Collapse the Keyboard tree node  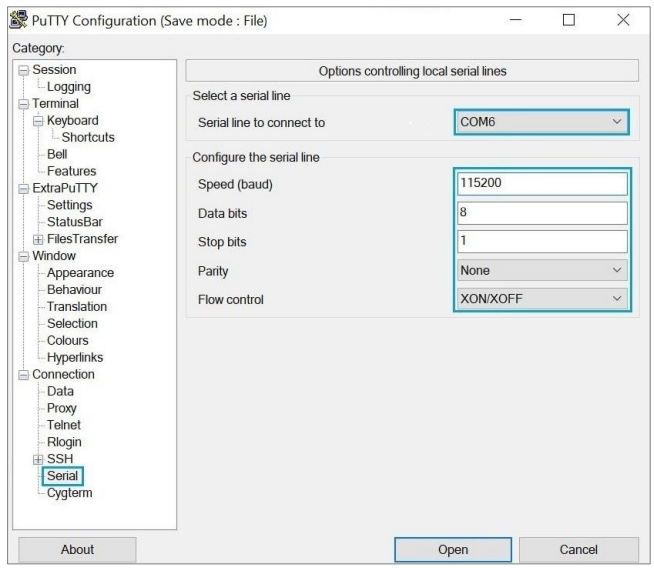tap(38, 121)
